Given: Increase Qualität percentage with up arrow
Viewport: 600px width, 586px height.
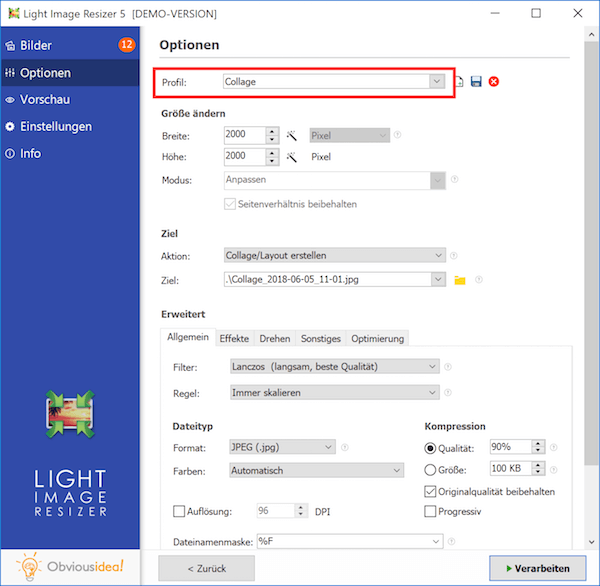Looking at the screenshot, I should [x=538, y=443].
